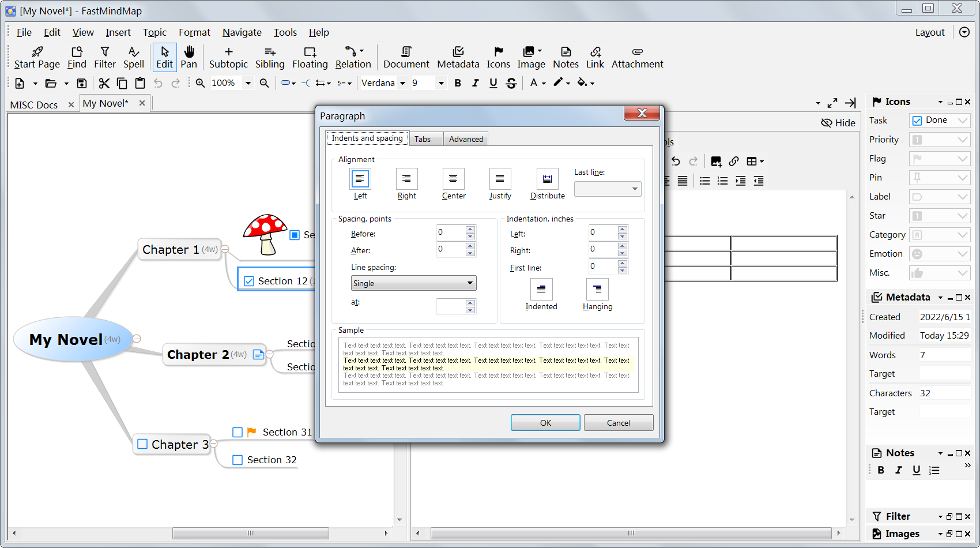Screen dimensions: 980x548
Task: Check the Section 32 task box
Action: (x=237, y=460)
